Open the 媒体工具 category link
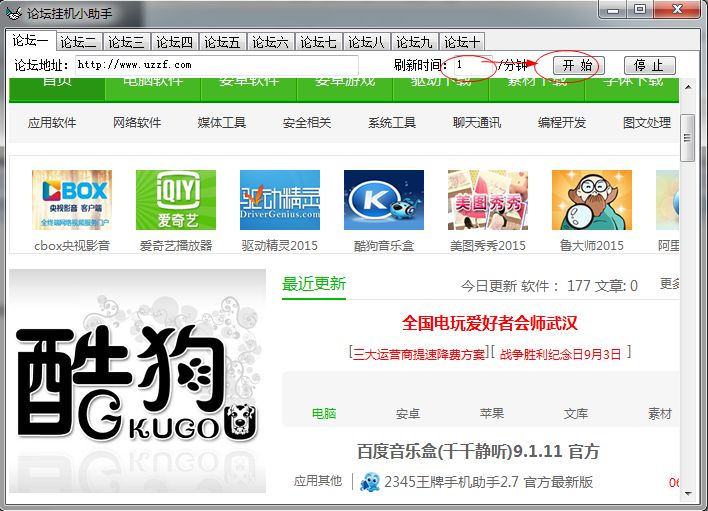This screenshot has height=511, width=708. coord(222,122)
